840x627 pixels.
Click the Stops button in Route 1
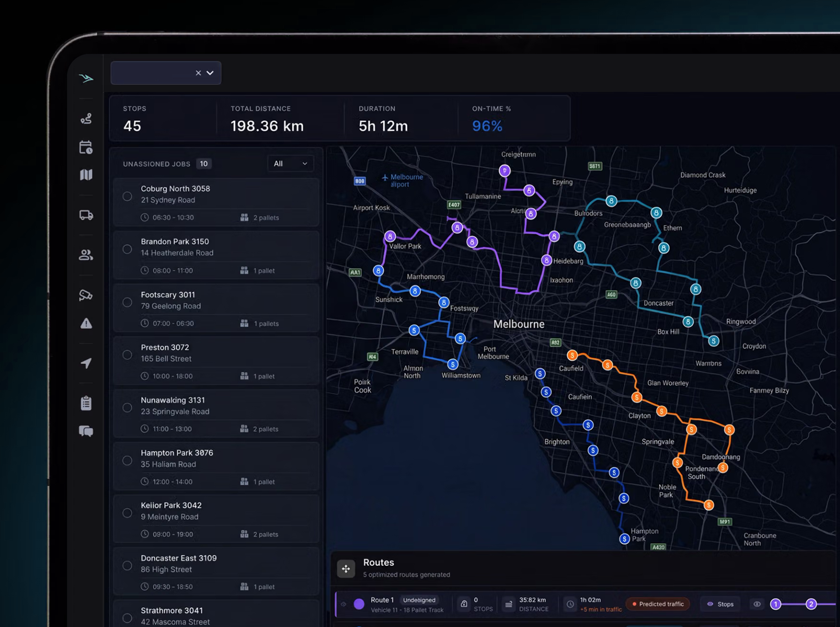coord(720,604)
